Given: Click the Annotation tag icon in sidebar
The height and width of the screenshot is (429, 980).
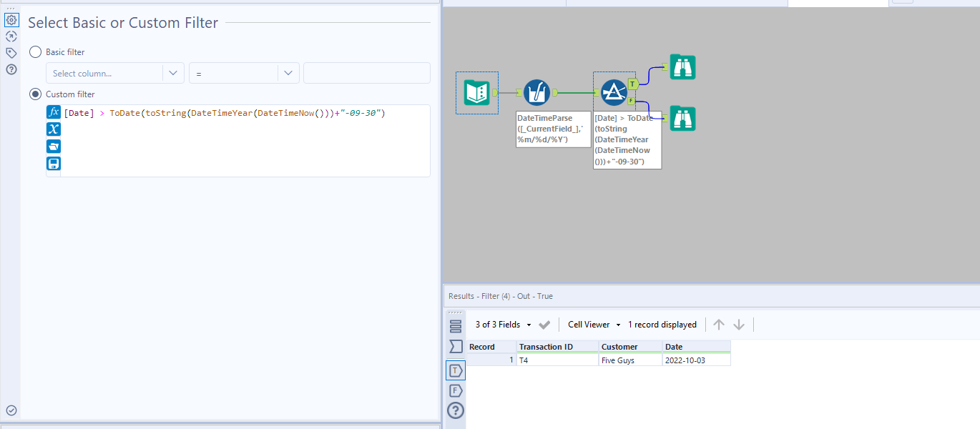Looking at the screenshot, I should (x=11, y=53).
